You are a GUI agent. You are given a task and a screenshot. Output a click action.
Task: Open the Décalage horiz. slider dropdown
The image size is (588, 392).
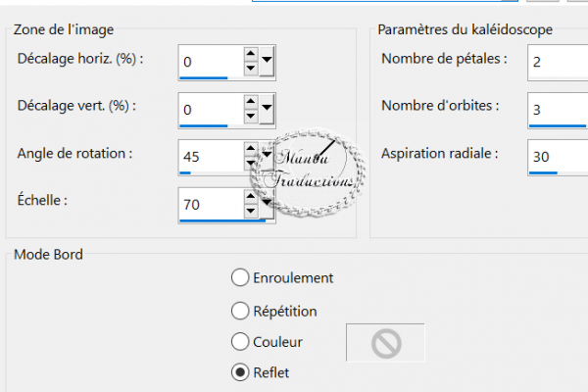[x=267, y=60]
